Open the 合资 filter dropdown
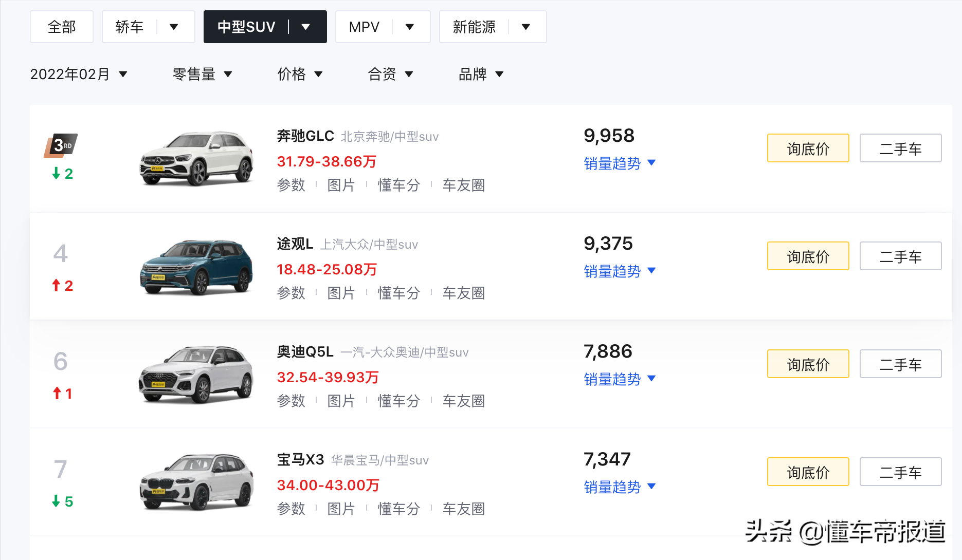The height and width of the screenshot is (560, 962). click(x=391, y=74)
